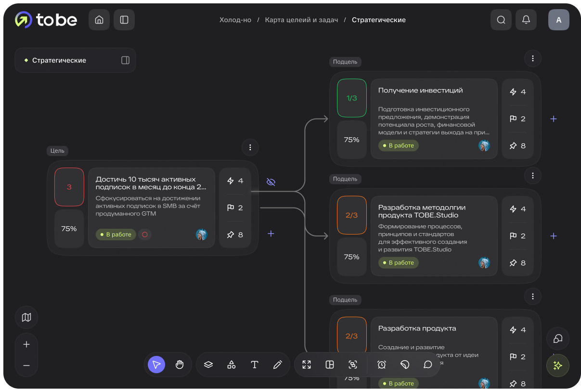The image size is (581, 392).
Task: Open 'В работе' status in the 'Цель' card
Action: pos(116,235)
